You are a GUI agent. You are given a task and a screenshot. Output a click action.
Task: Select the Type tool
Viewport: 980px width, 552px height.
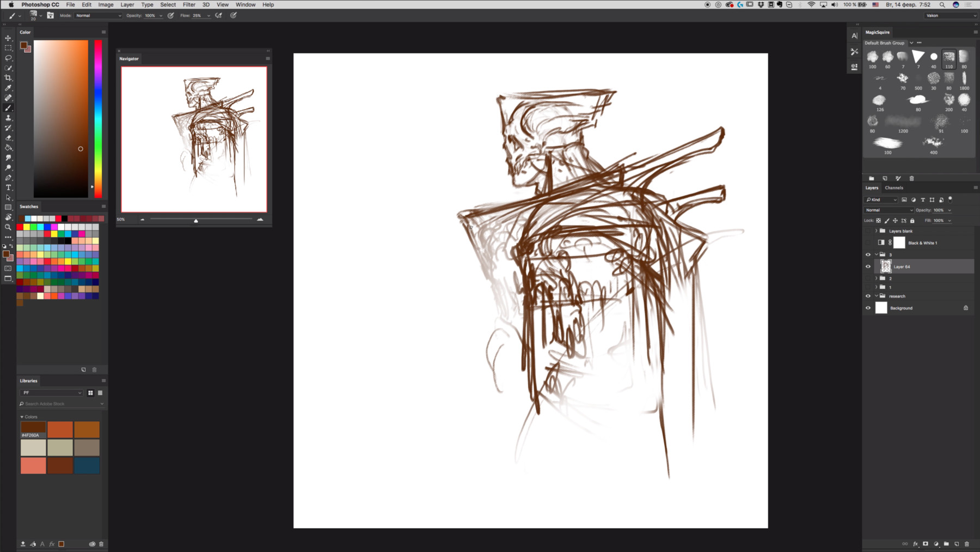click(8, 187)
